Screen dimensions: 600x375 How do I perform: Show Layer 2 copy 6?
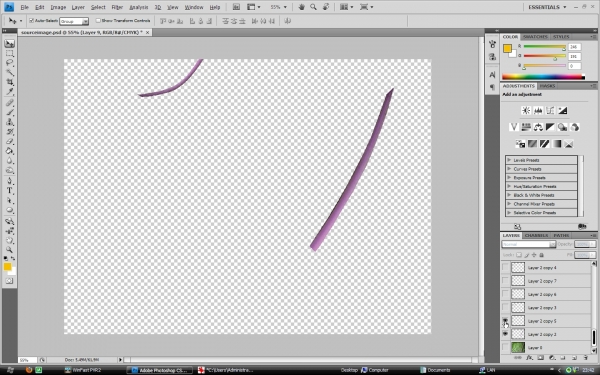click(x=505, y=294)
